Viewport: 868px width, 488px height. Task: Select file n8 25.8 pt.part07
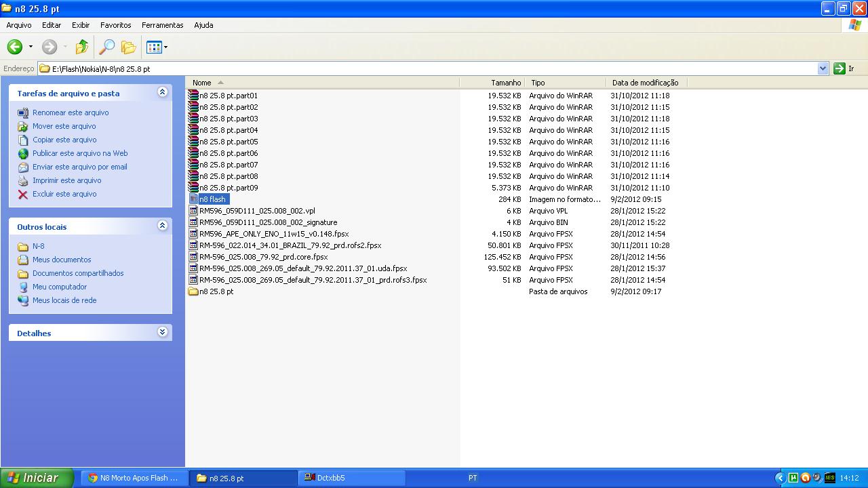(229, 165)
